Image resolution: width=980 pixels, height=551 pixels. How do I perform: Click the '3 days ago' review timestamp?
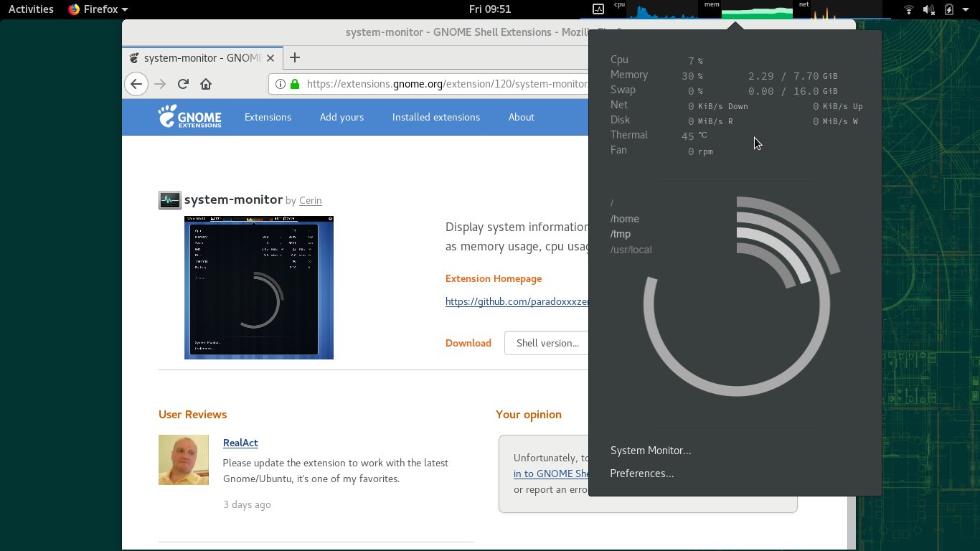point(247,504)
